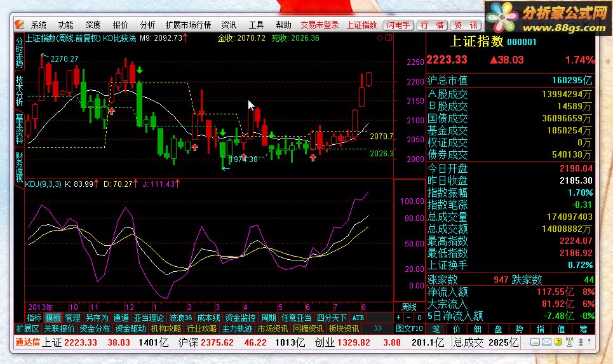Click the green down-arrow signal near 12月 peak

tap(139, 71)
